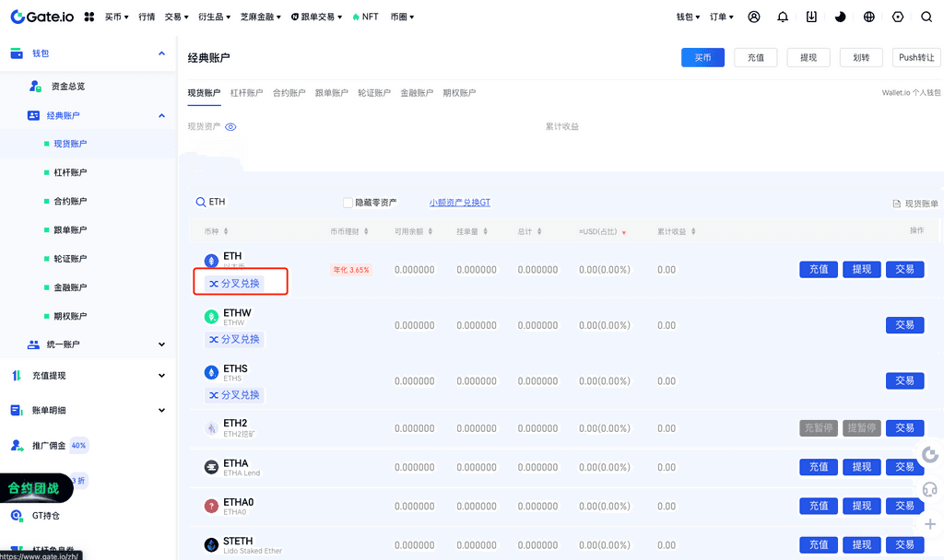Open the settings icon in header

898,17
